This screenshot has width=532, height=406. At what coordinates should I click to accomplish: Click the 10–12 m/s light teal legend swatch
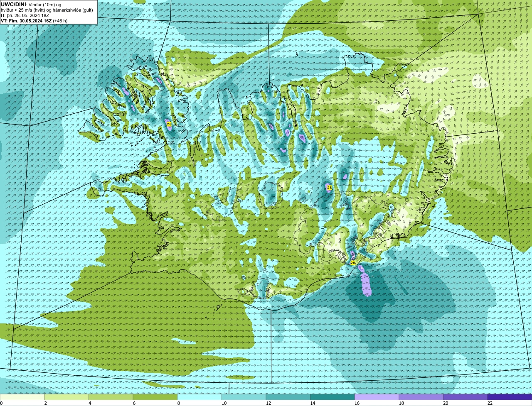coord(244,397)
